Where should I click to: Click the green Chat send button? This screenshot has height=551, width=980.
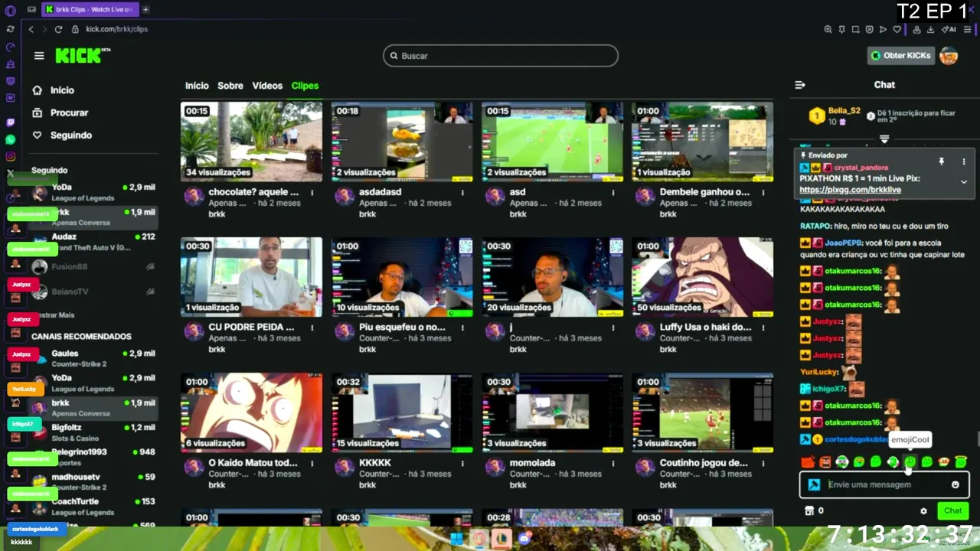point(952,510)
